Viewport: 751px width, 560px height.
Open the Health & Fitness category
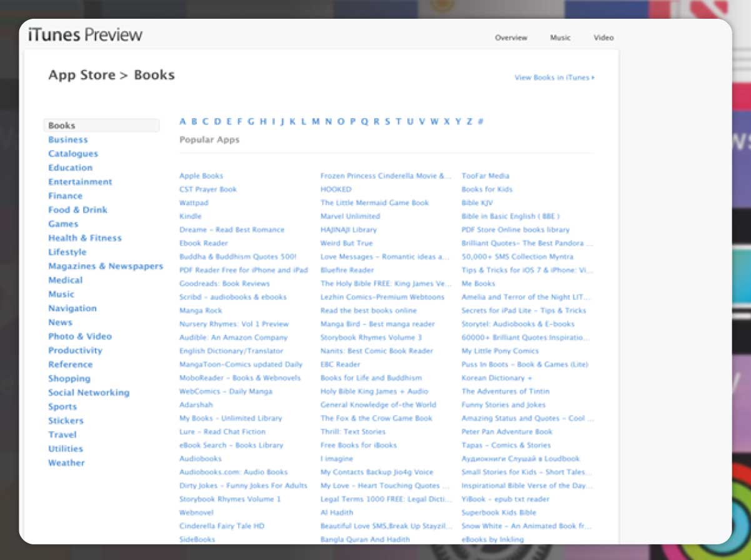tap(85, 238)
